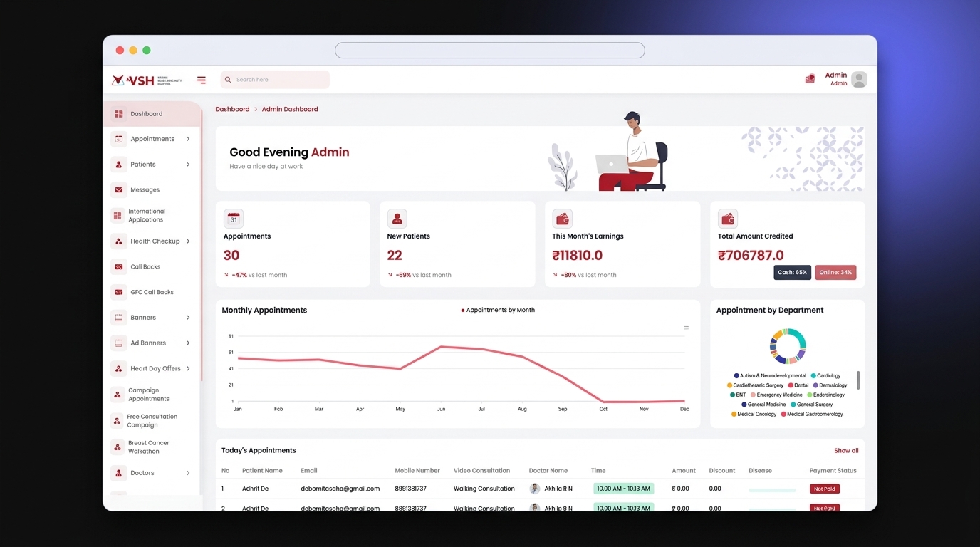
Task: Click the New Patients card icon
Action: 397,219
